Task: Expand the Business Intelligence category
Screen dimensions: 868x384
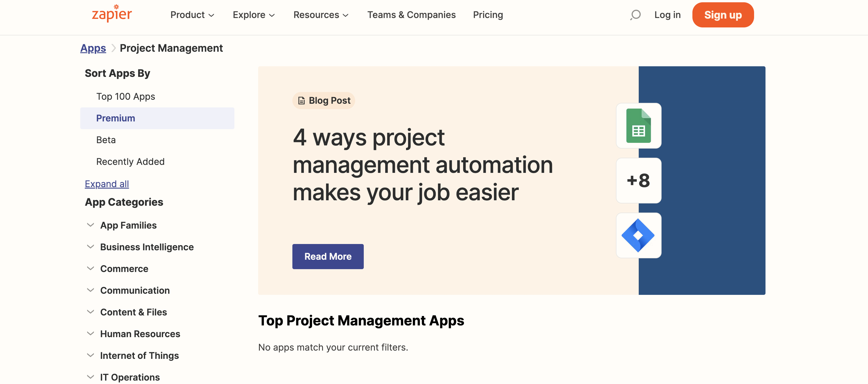Action: coord(146,247)
